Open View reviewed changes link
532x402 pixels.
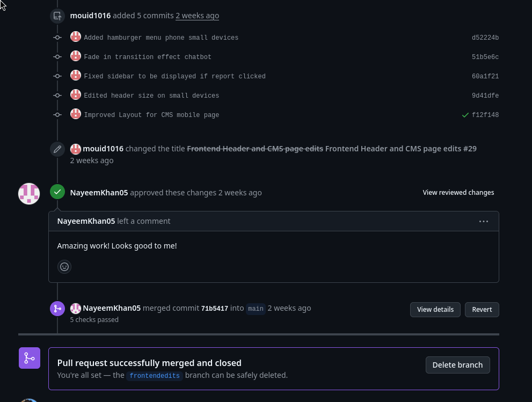(x=458, y=192)
